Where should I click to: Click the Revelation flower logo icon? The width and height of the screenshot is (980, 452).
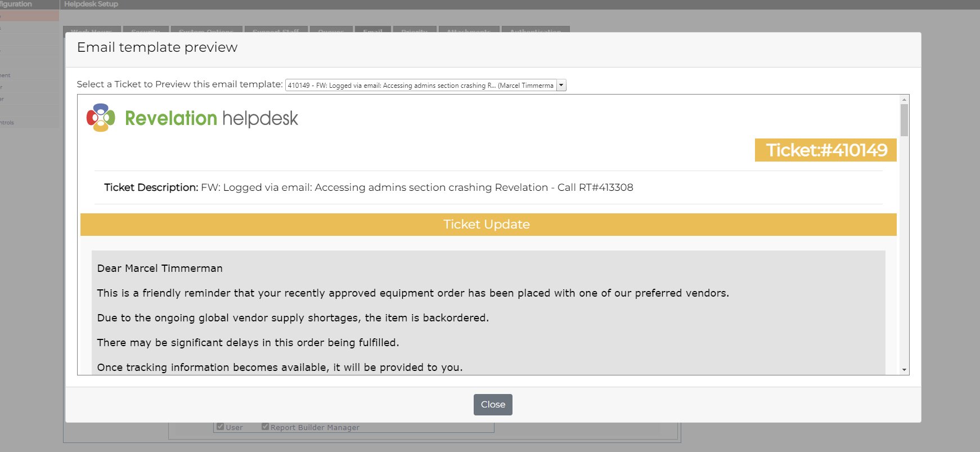pyautogui.click(x=101, y=118)
